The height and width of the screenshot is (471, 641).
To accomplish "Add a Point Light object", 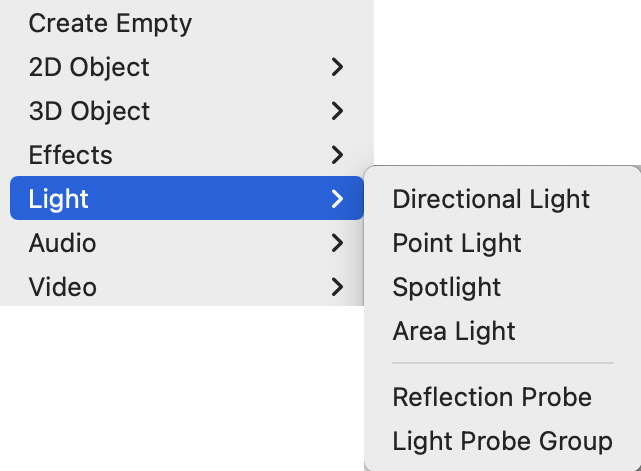I will [457, 243].
